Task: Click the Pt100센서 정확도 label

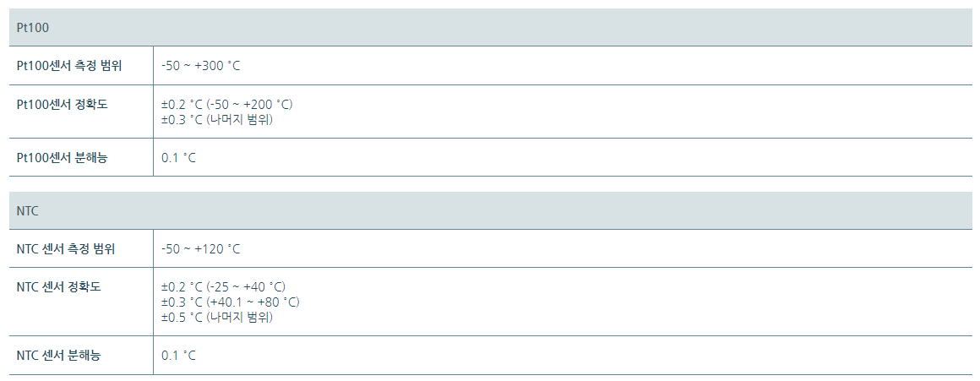Action: 62,104
